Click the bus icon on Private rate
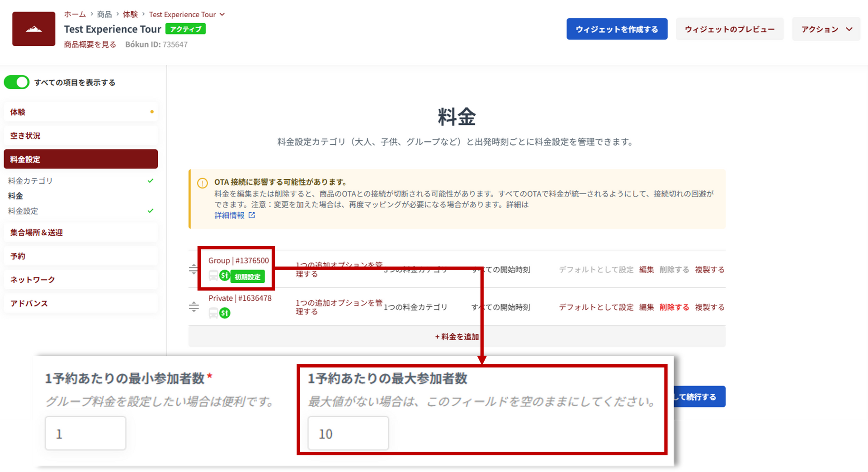868x472 pixels. (213, 313)
